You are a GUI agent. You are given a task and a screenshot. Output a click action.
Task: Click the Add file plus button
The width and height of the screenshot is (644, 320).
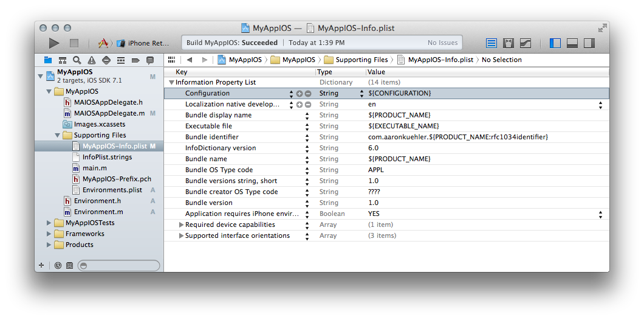point(41,265)
